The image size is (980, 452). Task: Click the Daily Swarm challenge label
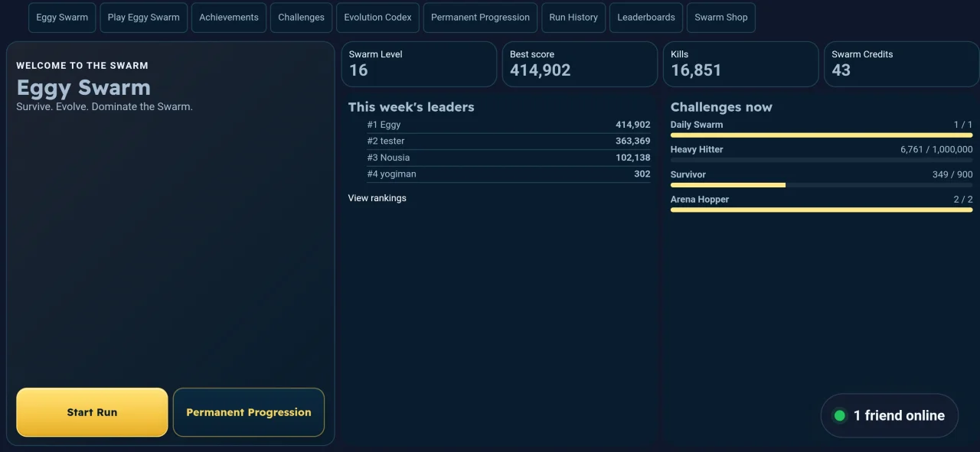click(x=697, y=125)
